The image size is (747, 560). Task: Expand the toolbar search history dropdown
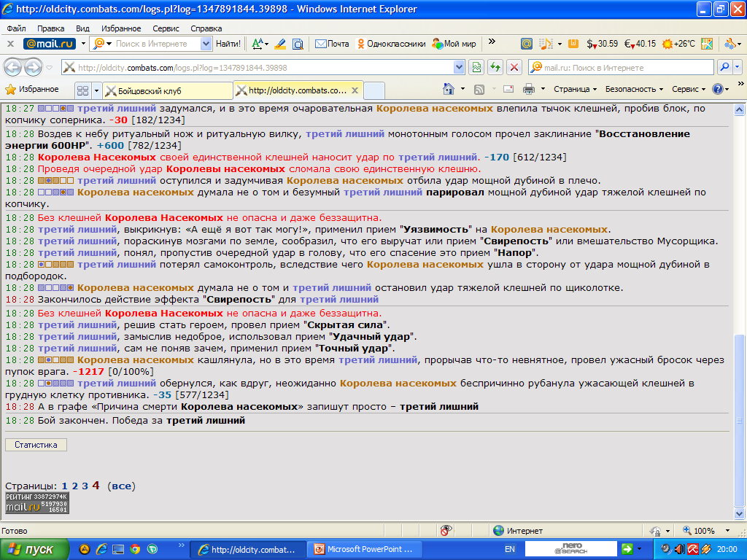pyautogui.click(x=206, y=44)
